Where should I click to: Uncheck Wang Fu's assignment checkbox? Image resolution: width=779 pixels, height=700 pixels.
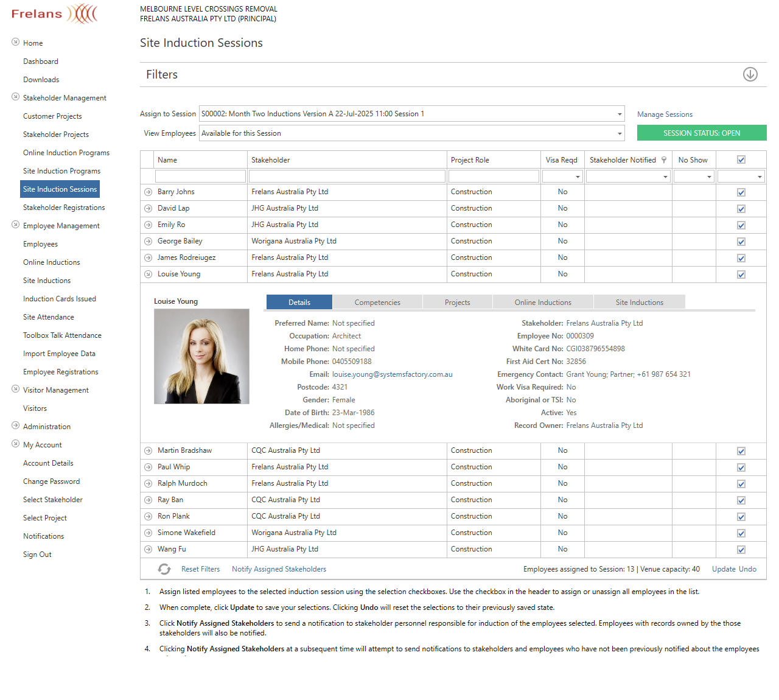tap(741, 550)
